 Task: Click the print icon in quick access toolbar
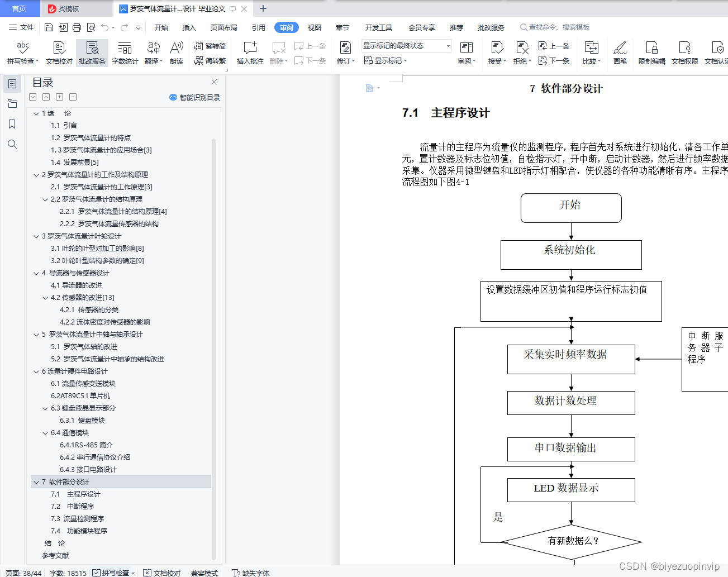pos(77,27)
